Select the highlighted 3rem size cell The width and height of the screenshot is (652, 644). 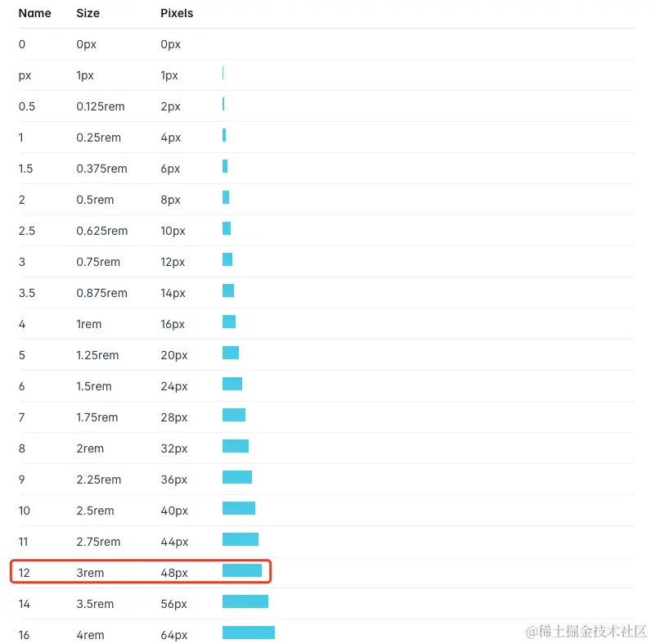(90, 573)
